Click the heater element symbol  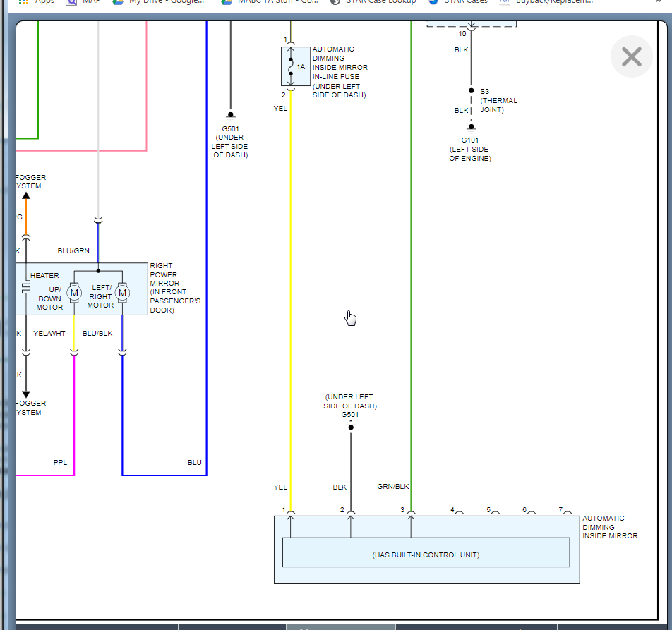click(x=26, y=286)
